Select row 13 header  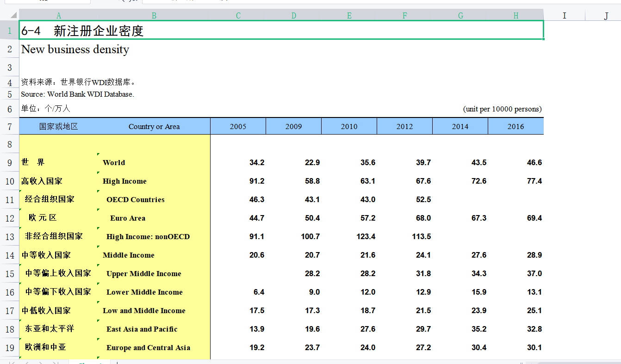[9, 237]
